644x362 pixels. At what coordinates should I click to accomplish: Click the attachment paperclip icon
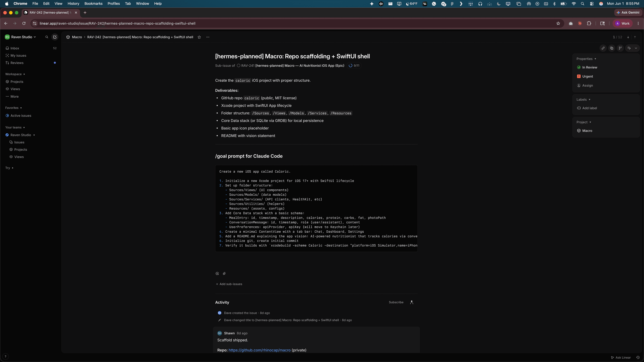(224, 274)
